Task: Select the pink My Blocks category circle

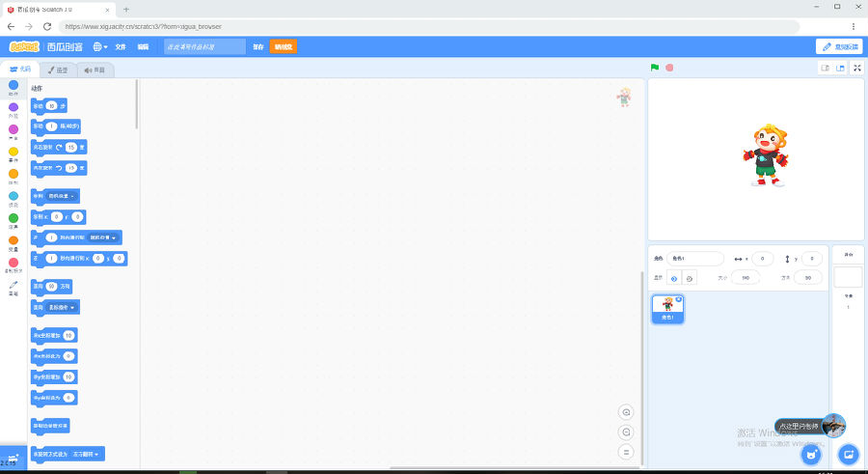Action: (14, 263)
